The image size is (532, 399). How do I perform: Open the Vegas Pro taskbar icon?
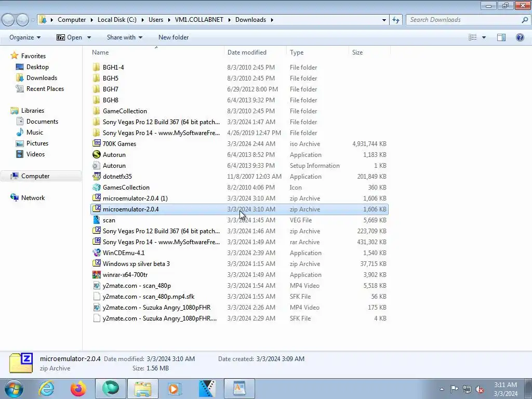[207, 389]
